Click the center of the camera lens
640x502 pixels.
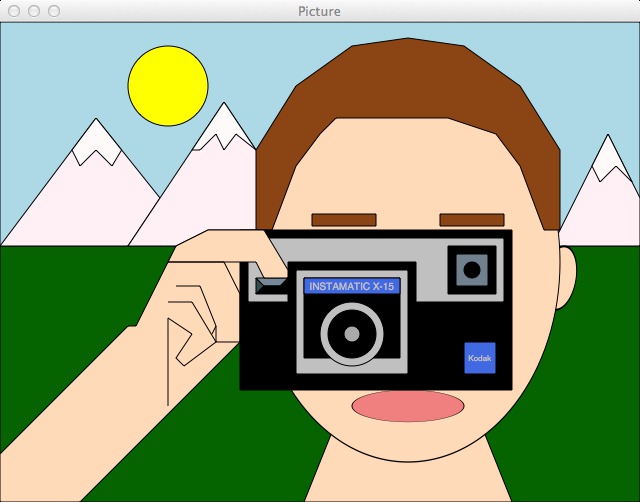(x=351, y=334)
